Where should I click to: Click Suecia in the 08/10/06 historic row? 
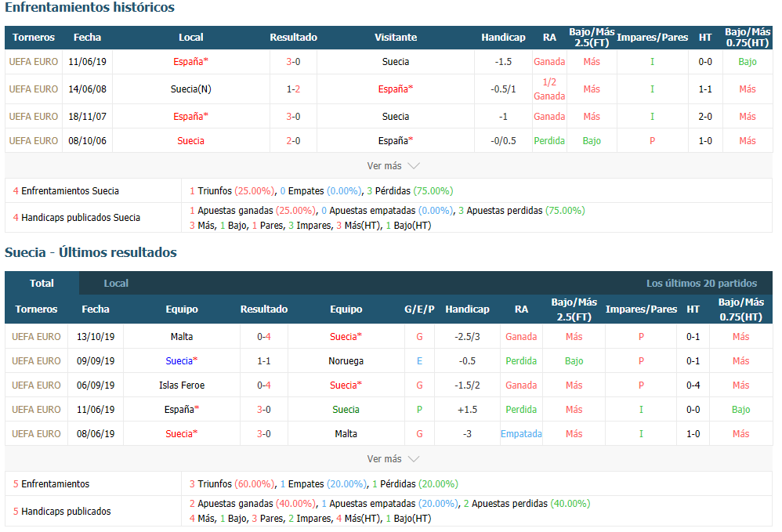pos(190,141)
